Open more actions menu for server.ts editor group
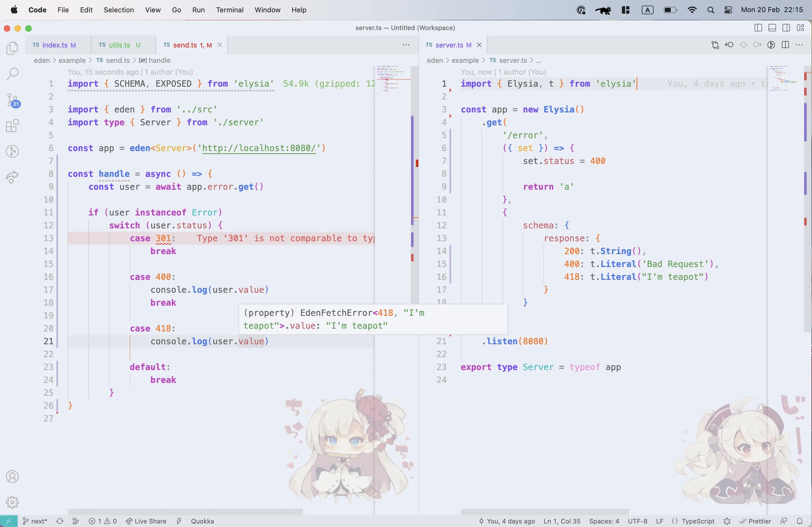812x527 pixels. pyautogui.click(x=799, y=45)
